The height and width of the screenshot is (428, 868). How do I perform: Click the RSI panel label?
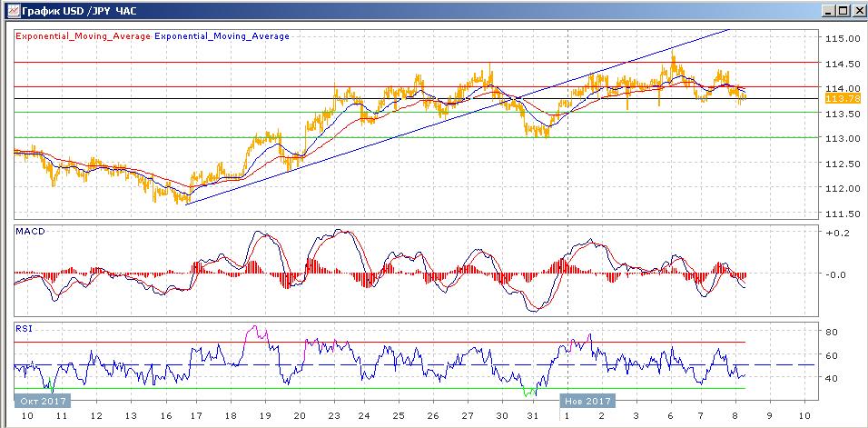point(25,328)
